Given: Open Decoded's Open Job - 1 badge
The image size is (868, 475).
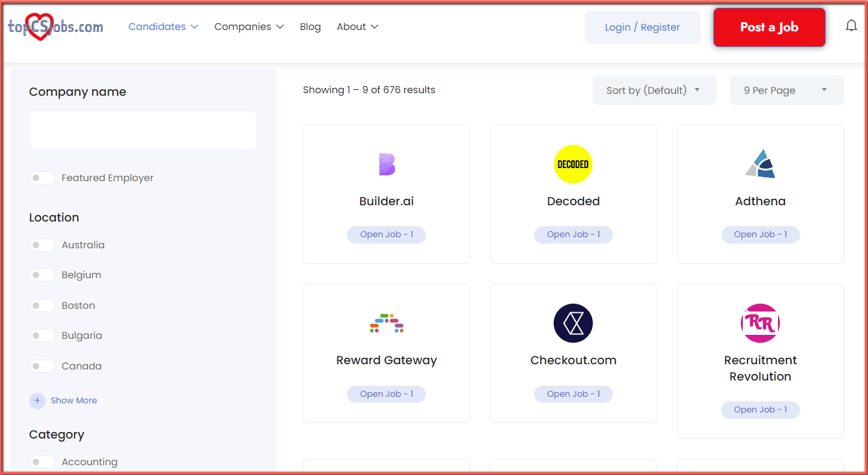Looking at the screenshot, I should pyautogui.click(x=573, y=235).
